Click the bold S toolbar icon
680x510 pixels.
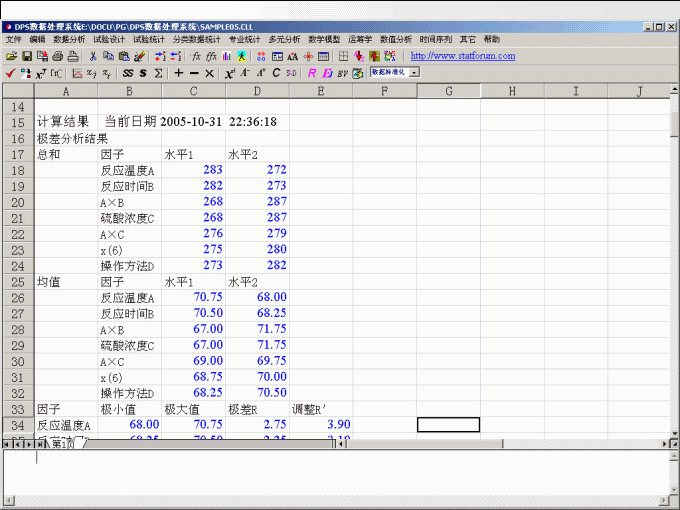tap(143, 73)
